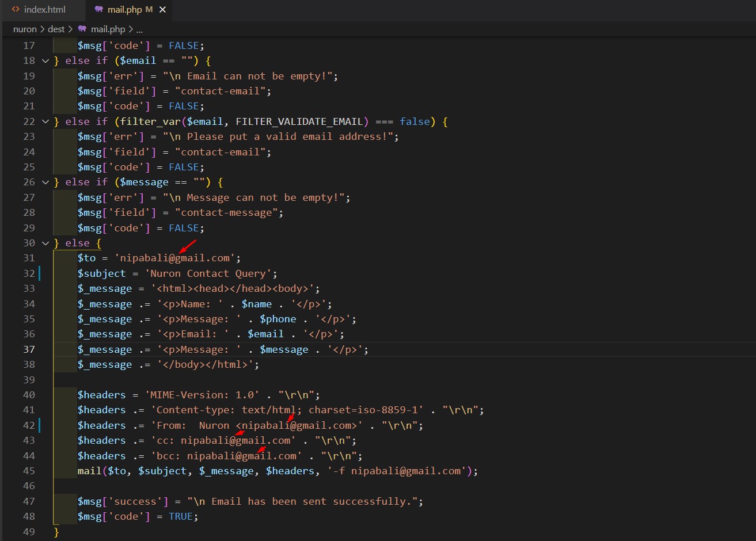Click the PHP elephant icon in mail.php tab
The width and height of the screenshot is (756, 541).
click(x=99, y=10)
